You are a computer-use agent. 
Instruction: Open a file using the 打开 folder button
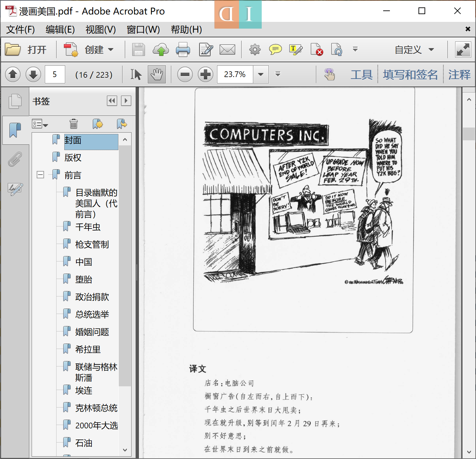click(x=26, y=50)
